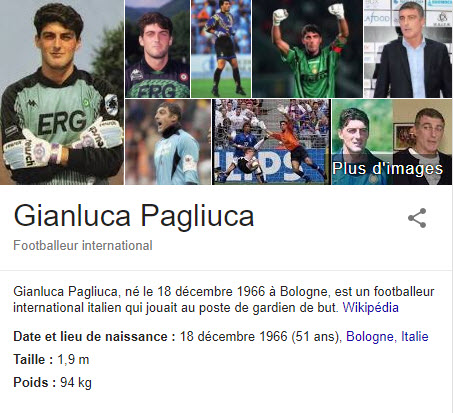This screenshot has width=453, height=413.
Task: View the match action photo with orange goalkeeper
Action: pyautogui.click(x=271, y=142)
